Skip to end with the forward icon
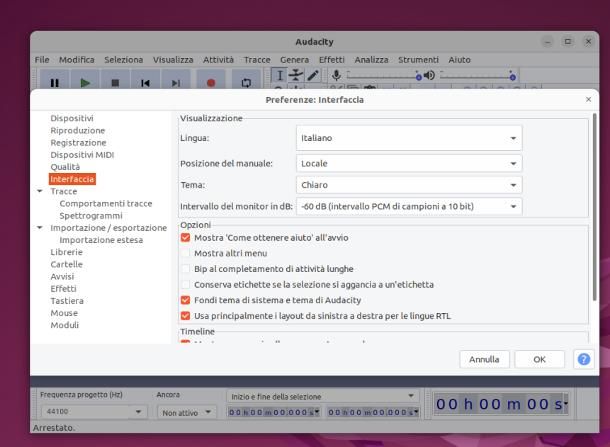610x447 pixels. point(176,82)
